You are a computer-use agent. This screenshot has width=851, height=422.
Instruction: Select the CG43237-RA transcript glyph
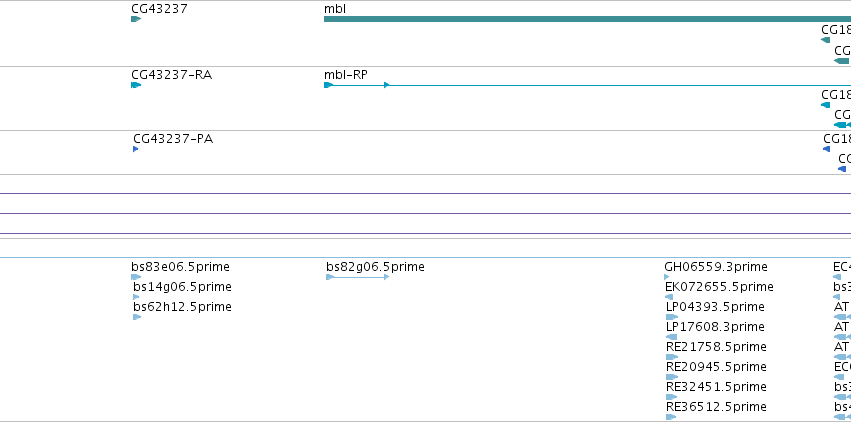point(136,85)
